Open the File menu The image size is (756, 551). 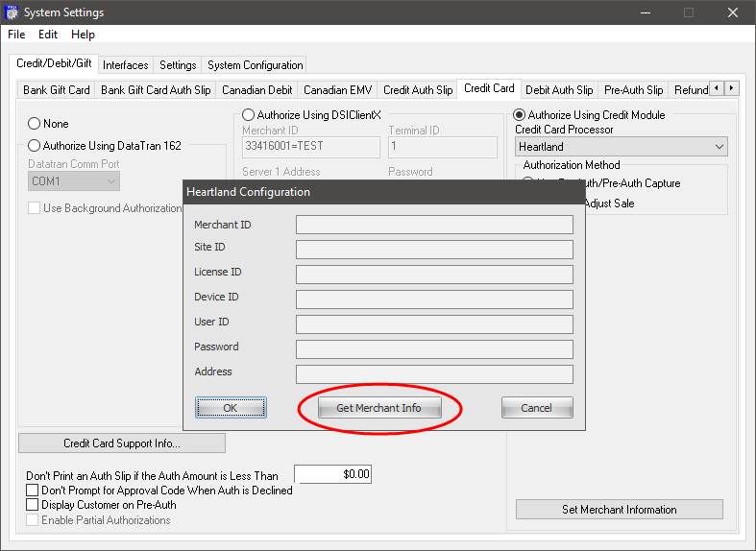tap(16, 35)
